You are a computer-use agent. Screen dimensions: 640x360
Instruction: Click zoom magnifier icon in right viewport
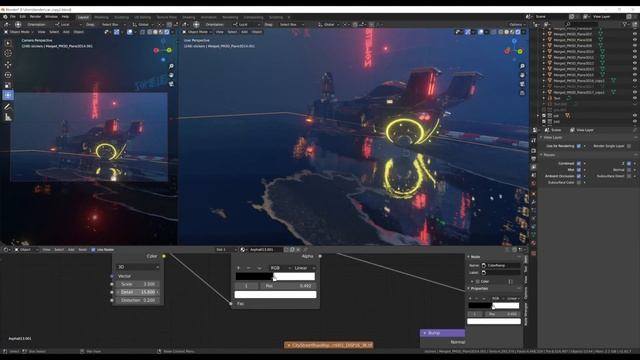pos(522,66)
